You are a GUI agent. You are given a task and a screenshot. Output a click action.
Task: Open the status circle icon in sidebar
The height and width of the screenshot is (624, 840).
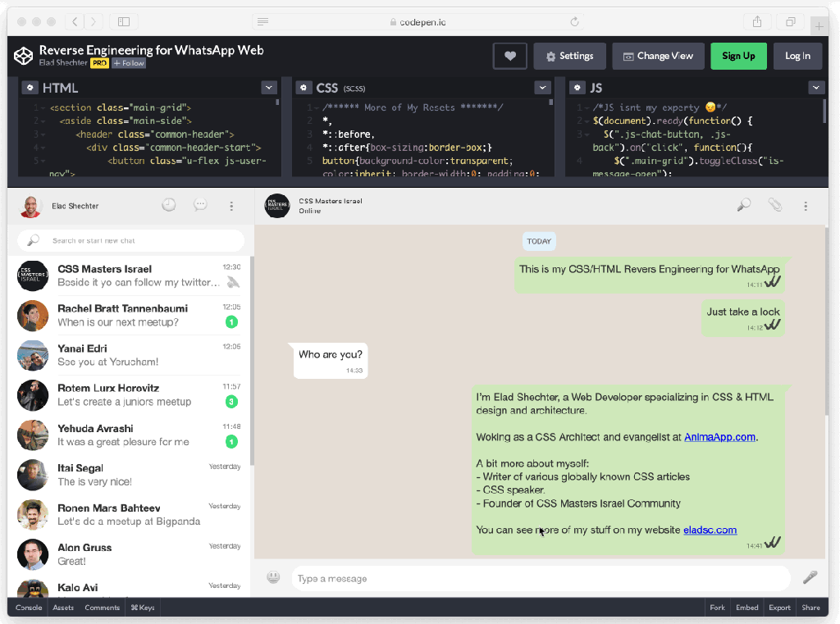pos(169,206)
